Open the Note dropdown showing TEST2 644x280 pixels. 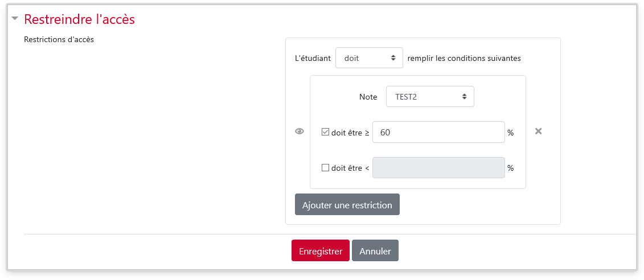coord(430,97)
